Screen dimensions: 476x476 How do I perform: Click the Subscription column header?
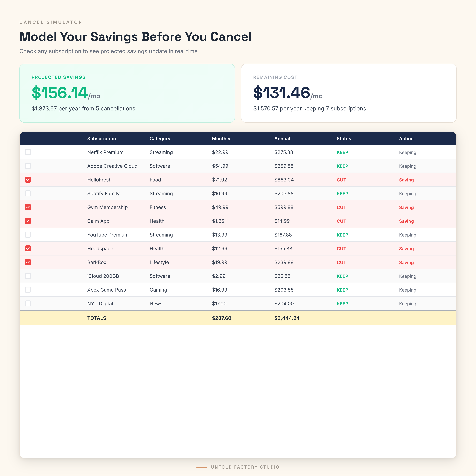click(x=102, y=139)
